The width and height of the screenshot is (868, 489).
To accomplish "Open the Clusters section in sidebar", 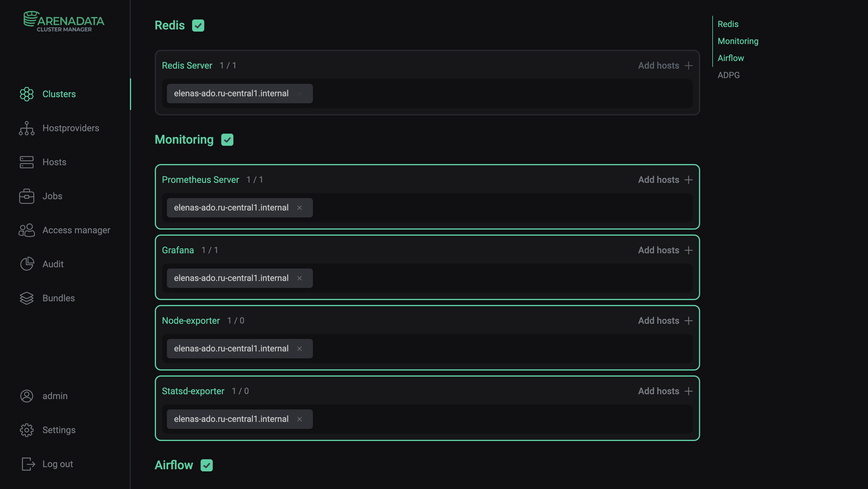I will 59,94.
